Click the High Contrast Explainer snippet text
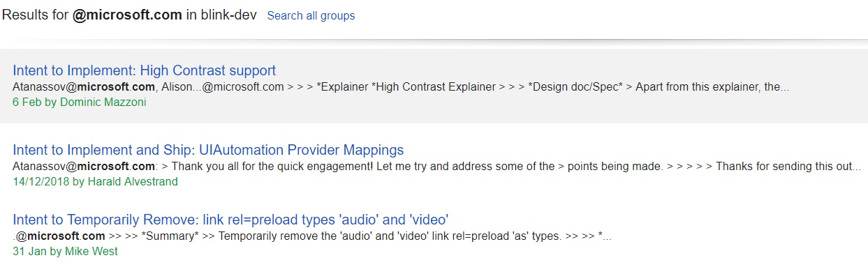Image resolution: width=868 pixels, height=267 pixels. point(401,87)
